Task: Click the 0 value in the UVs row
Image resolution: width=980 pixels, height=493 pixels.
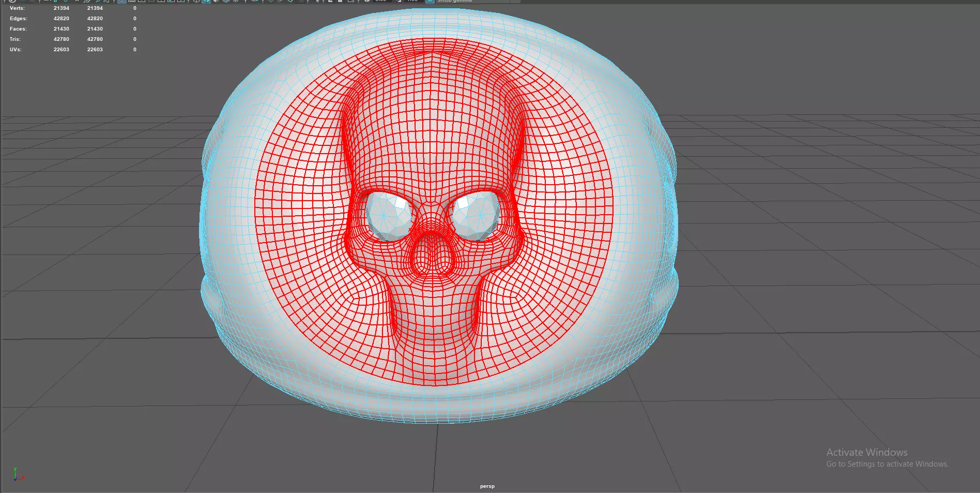Action: (135, 50)
